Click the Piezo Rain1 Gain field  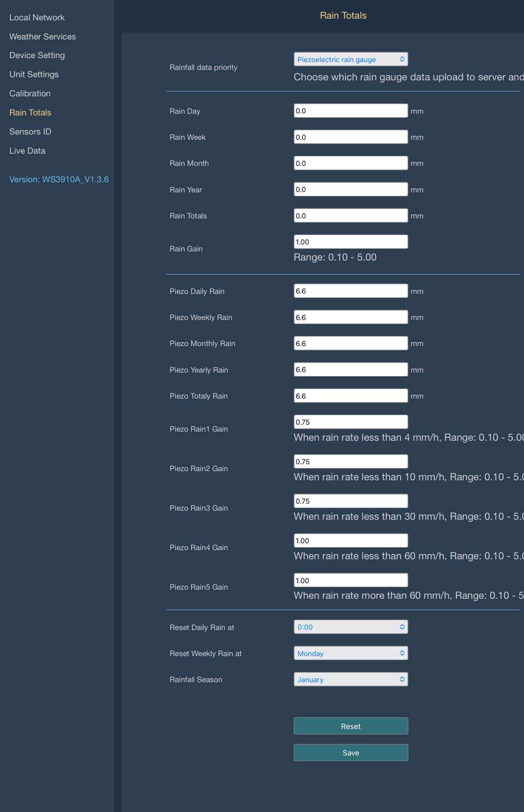351,422
